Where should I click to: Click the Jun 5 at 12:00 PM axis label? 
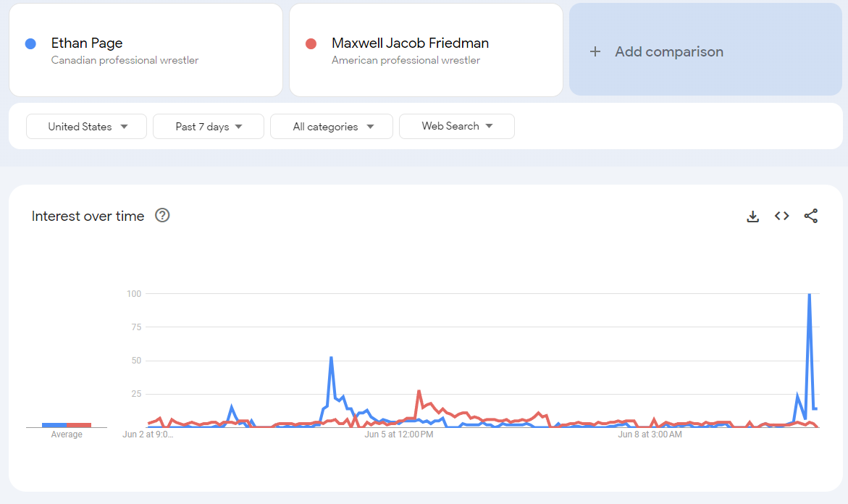coord(399,434)
